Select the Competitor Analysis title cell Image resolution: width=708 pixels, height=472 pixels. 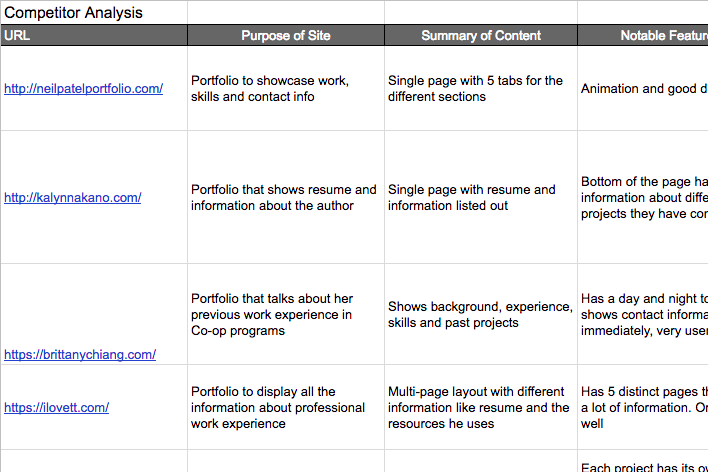click(x=73, y=13)
